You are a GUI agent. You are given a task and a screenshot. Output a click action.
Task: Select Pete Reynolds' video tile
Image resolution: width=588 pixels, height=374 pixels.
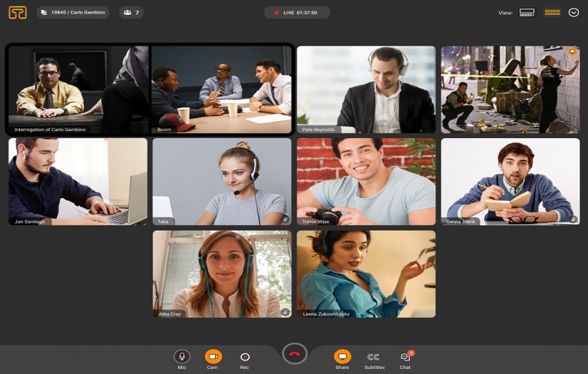(x=366, y=89)
